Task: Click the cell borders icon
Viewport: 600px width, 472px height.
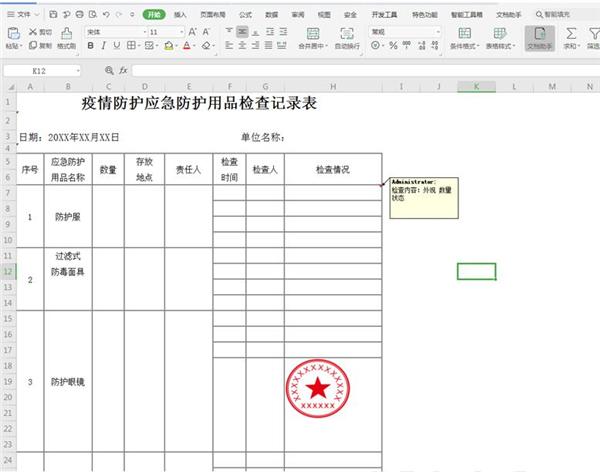Action: click(x=131, y=46)
